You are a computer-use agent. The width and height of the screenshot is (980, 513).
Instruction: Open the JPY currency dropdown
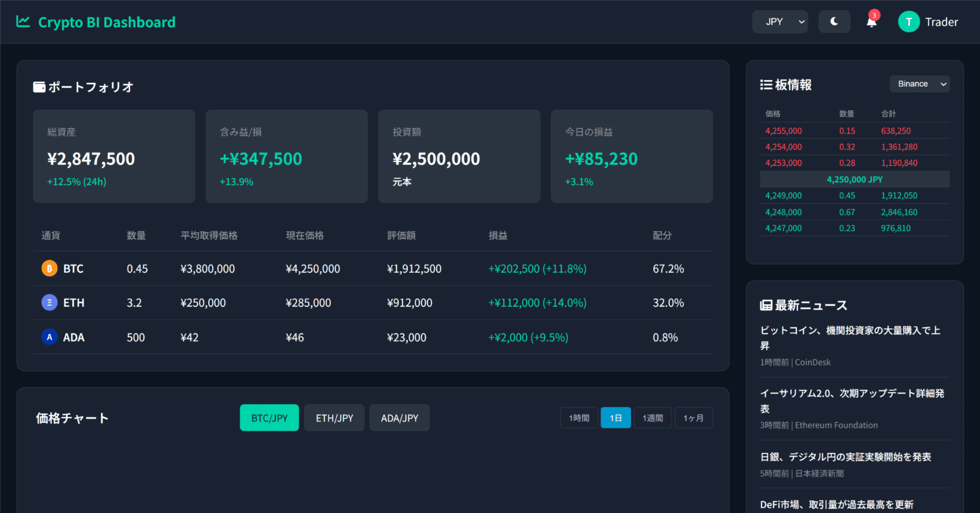tap(780, 21)
